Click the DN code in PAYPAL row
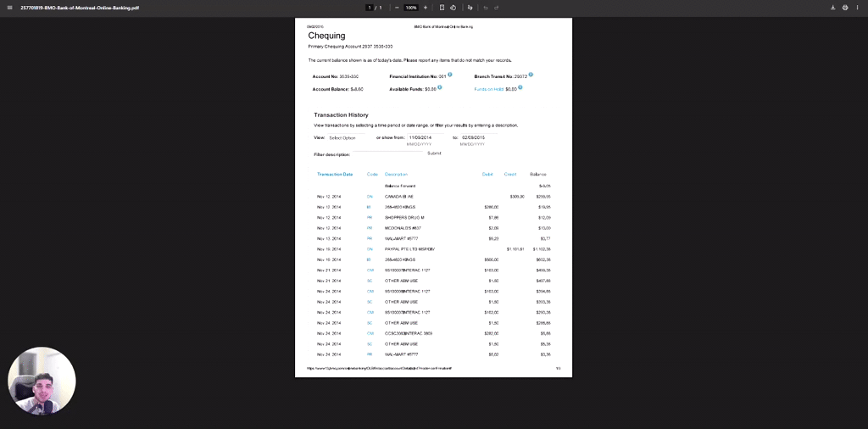868x429 pixels. [370, 249]
